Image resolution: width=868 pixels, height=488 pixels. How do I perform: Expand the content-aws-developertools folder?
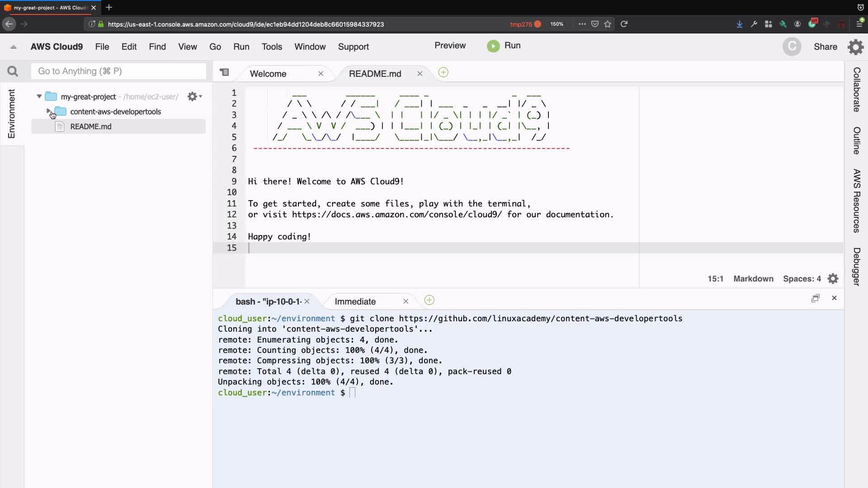point(48,111)
